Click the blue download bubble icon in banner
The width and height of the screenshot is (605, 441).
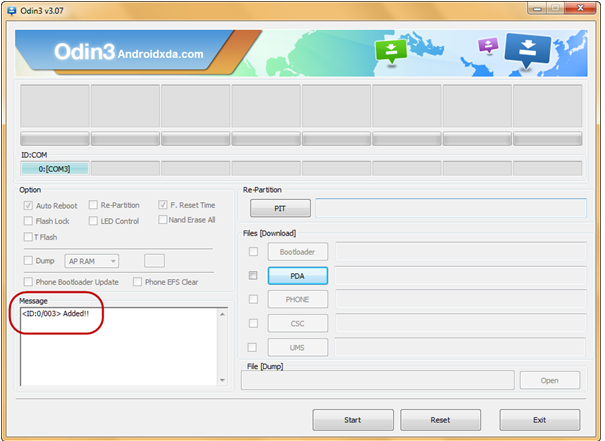528,50
